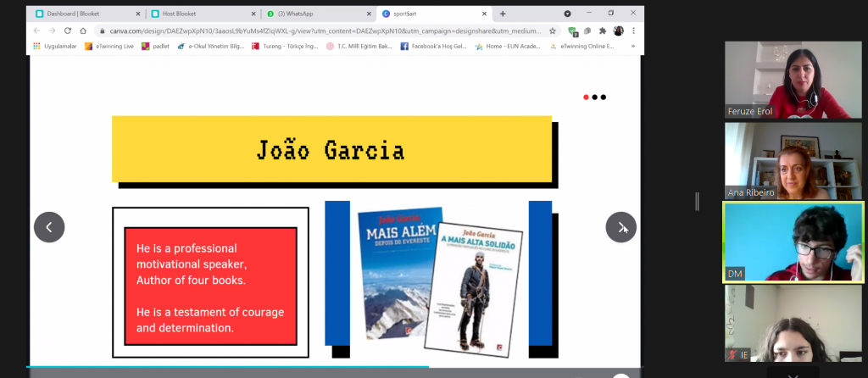This screenshot has width=868, height=378.
Task: Open the tab search dropdown arrow
Action: coord(567,14)
